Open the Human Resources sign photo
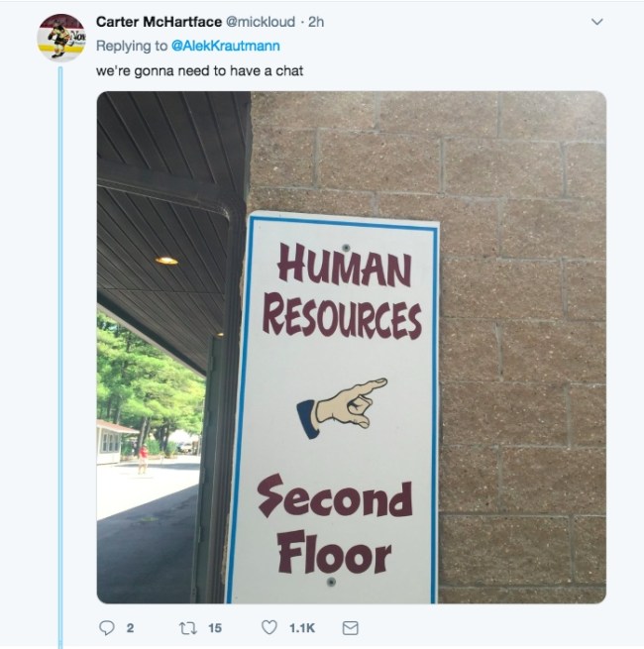 pyautogui.click(x=352, y=347)
